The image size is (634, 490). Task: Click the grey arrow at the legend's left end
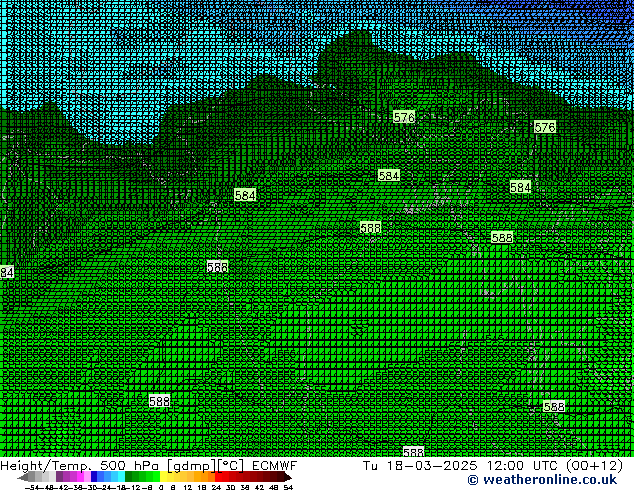(x=23, y=477)
